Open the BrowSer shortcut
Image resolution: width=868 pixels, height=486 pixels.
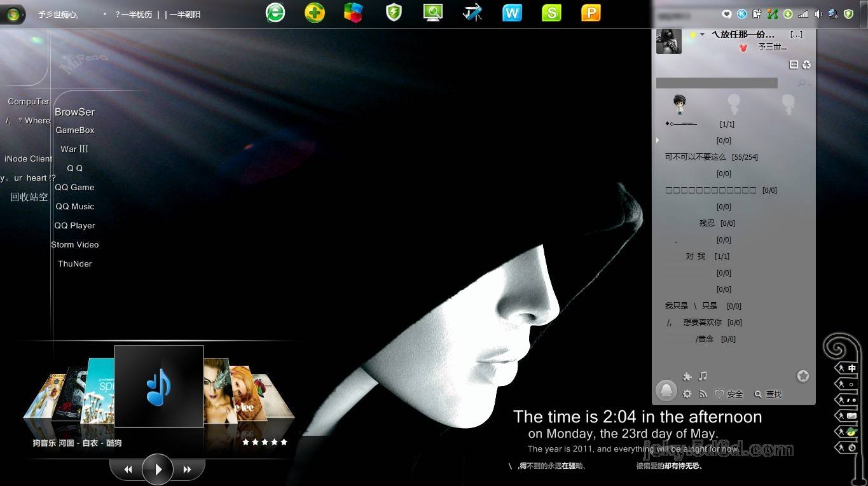[74, 112]
